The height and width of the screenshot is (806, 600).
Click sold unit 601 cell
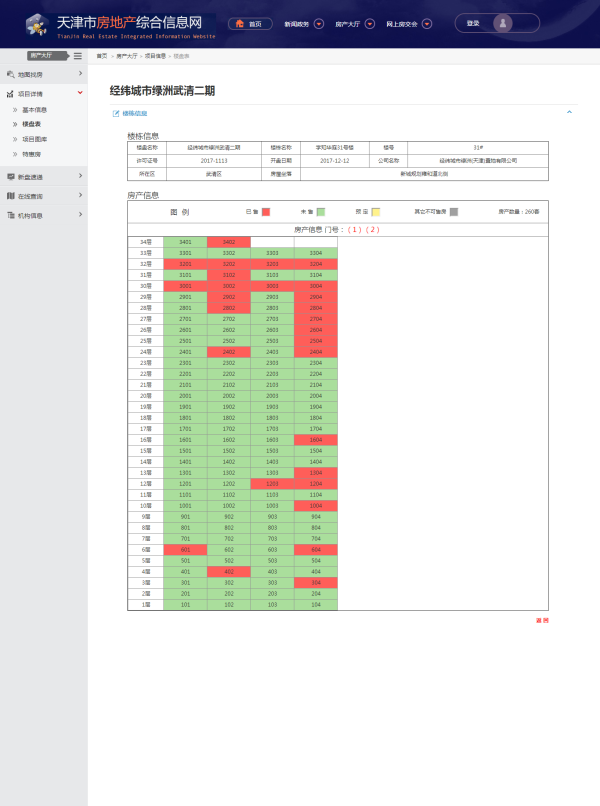click(185, 550)
